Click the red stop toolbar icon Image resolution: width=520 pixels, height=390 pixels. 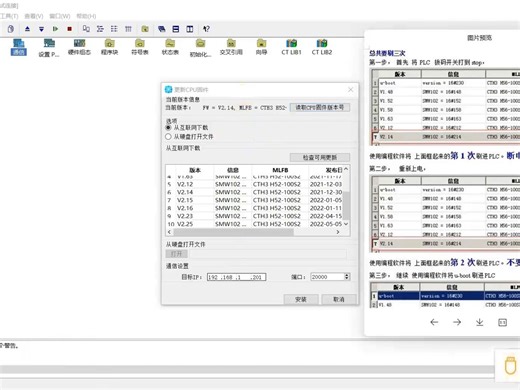pyautogui.click(x=69, y=29)
